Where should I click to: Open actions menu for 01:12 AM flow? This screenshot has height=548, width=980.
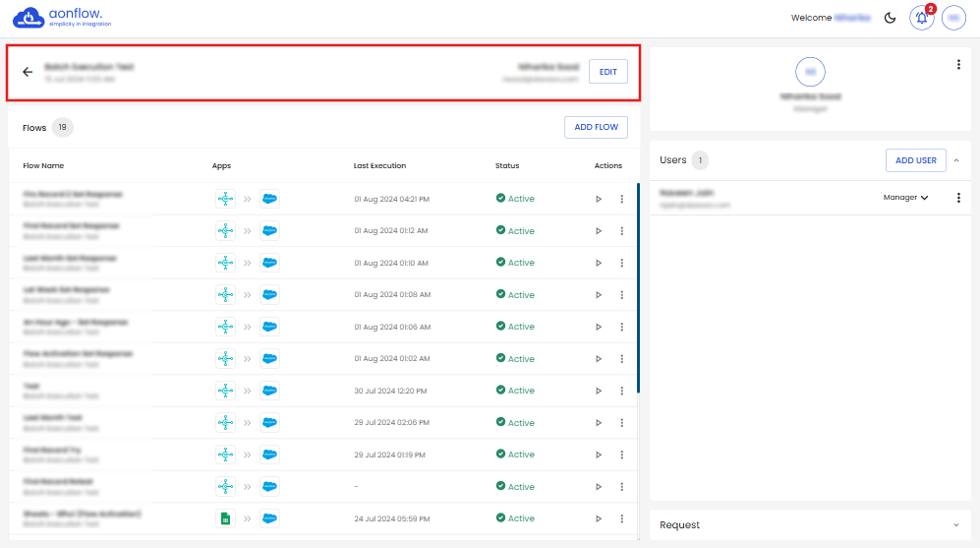[x=621, y=231]
